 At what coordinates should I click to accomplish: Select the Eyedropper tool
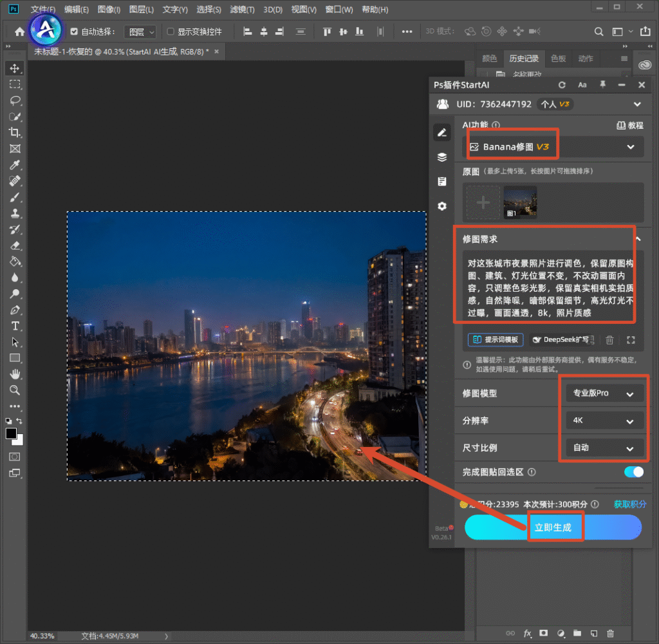(x=15, y=164)
